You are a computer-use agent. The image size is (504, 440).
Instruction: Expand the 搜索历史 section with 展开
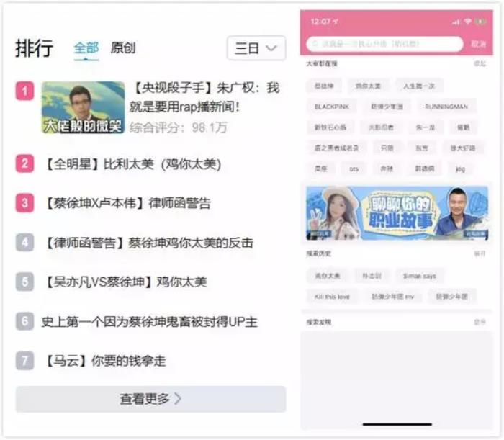click(480, 254)
